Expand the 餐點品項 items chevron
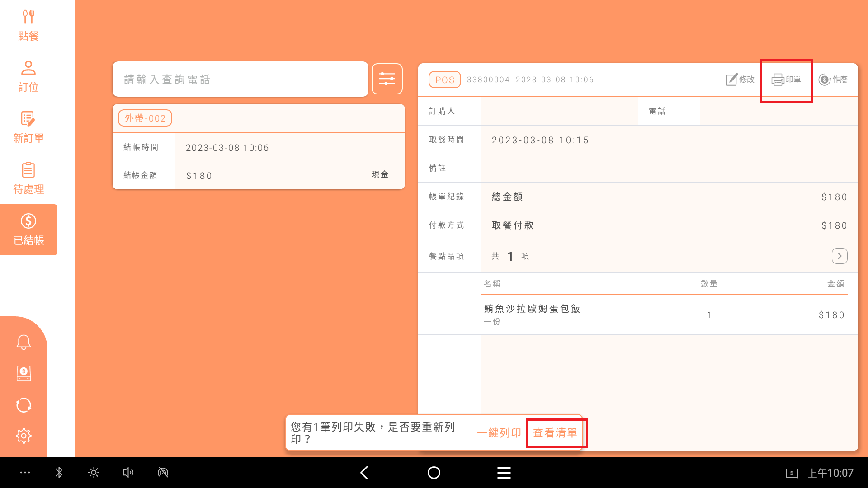This screenshot has width=868, height=488. pyautogui.click(x=839, y=256)
